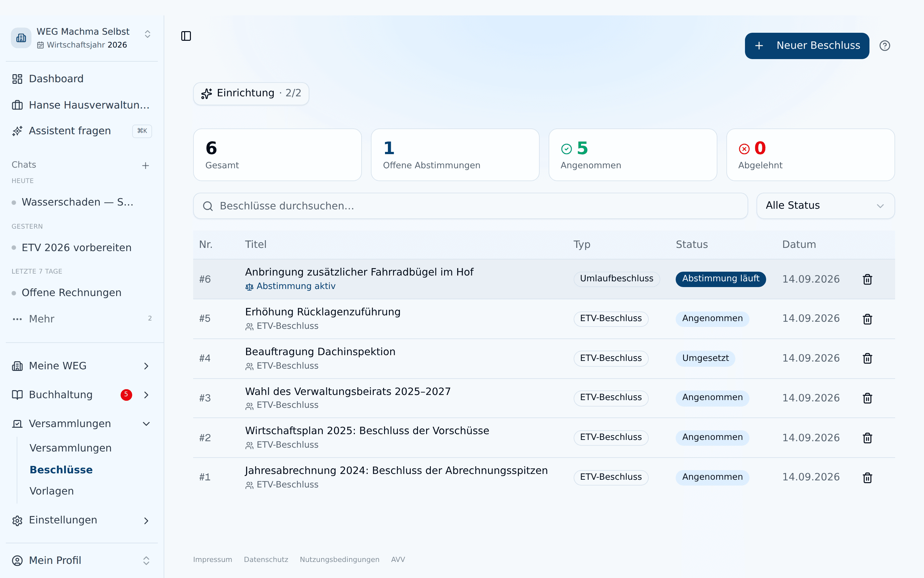This screenshot has height=578, width=924.
Task: Add a new chat with plus icon
Action: (145, 165)
